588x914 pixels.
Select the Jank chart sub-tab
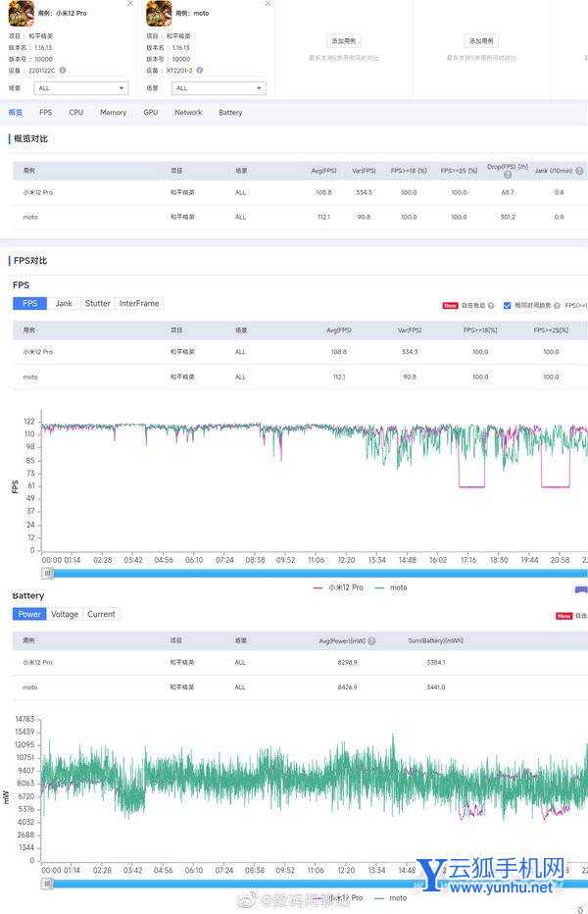point(64,303)
